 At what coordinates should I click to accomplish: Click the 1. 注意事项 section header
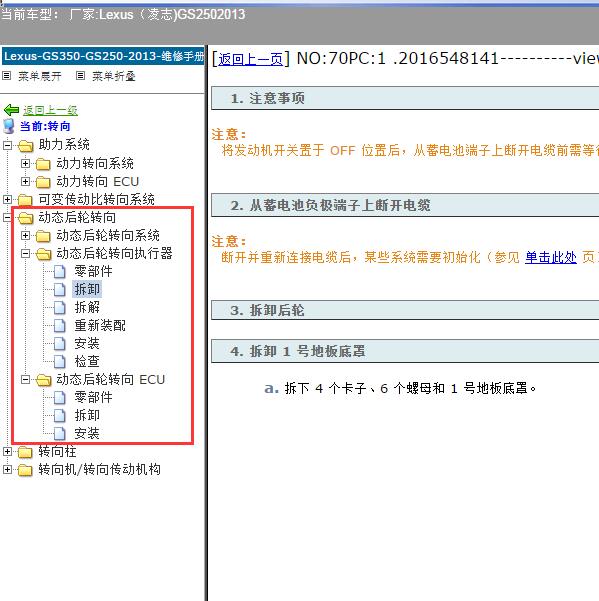coord(405,98)
